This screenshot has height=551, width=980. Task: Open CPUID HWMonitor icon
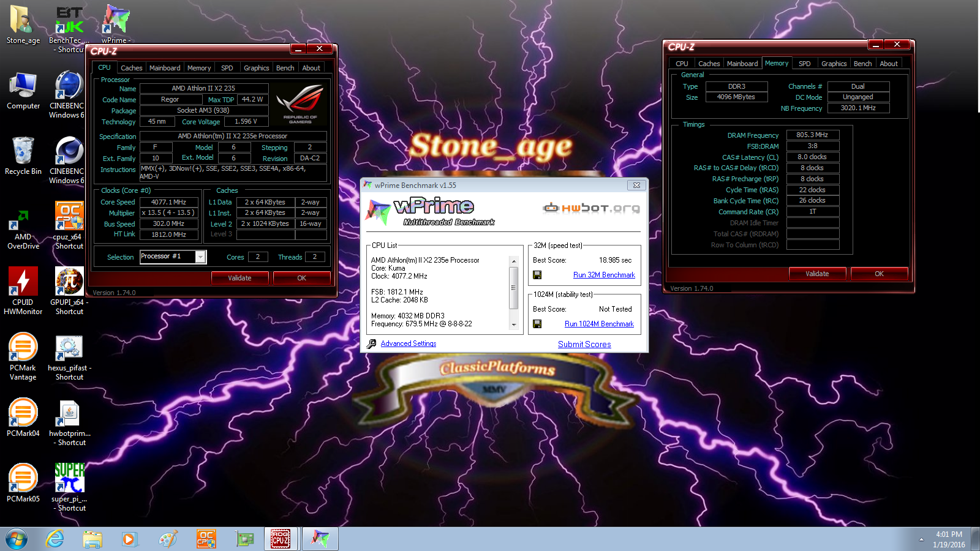(x=23, y=291)
